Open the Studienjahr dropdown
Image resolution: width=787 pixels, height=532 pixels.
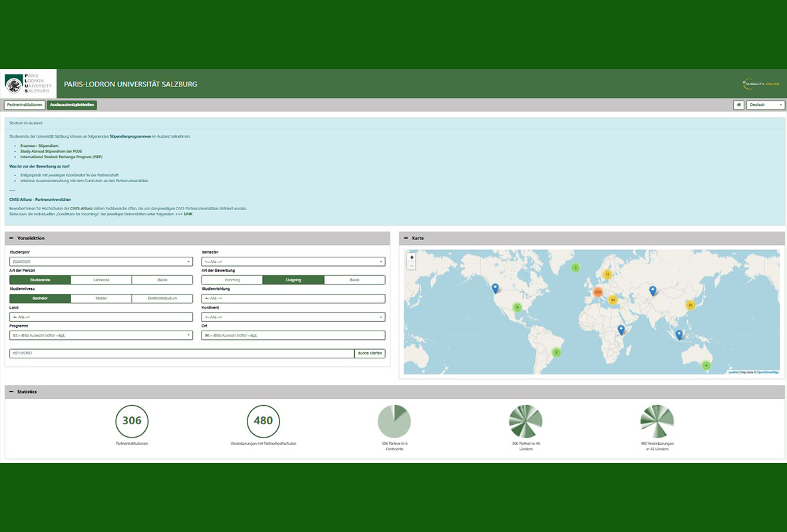(x=101, y=262)
